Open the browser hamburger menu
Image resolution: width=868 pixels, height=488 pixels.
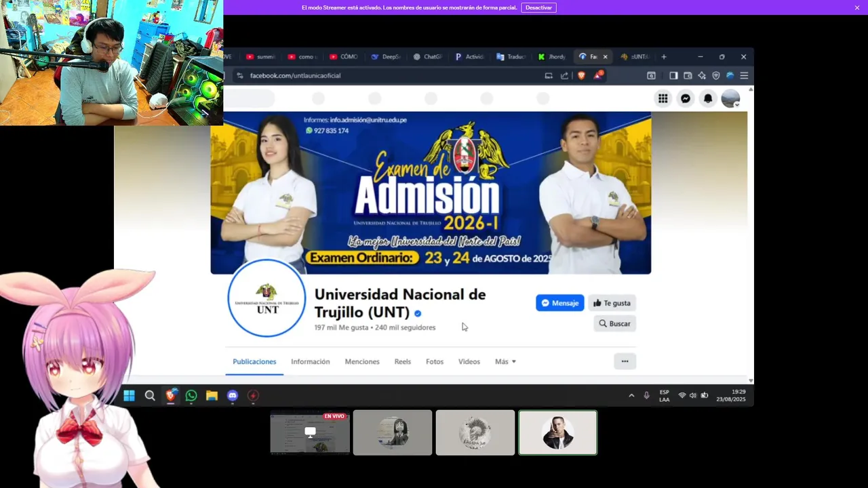(x=744, y=75)
